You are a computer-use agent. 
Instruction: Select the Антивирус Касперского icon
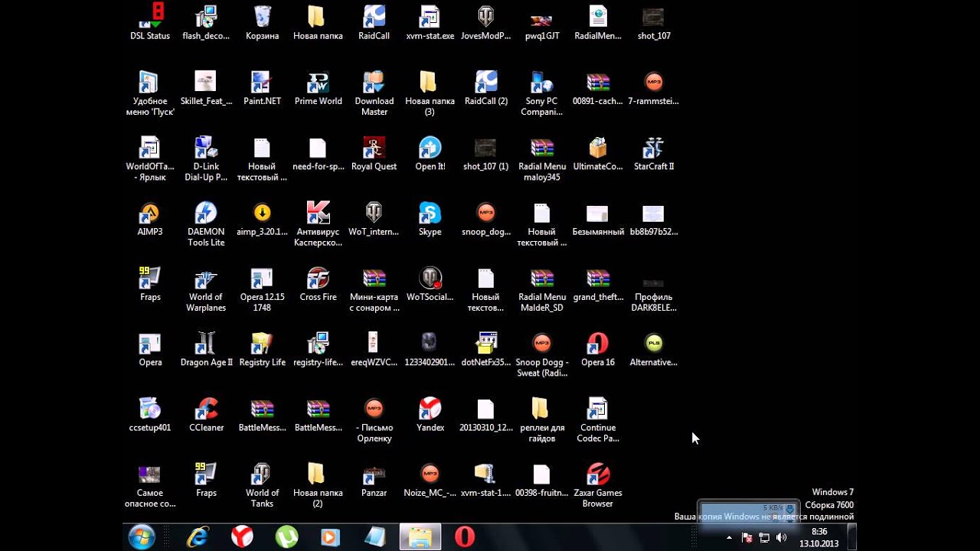(318, 224)
